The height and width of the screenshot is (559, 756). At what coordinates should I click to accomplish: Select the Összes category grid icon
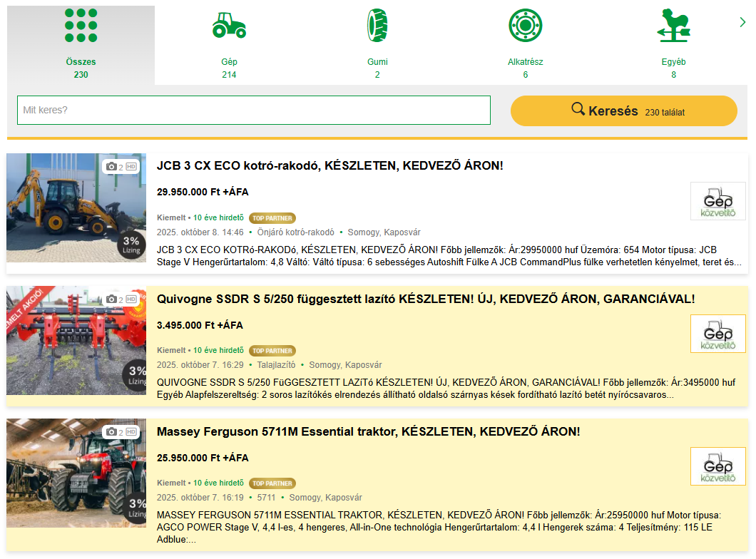point(81,26)
